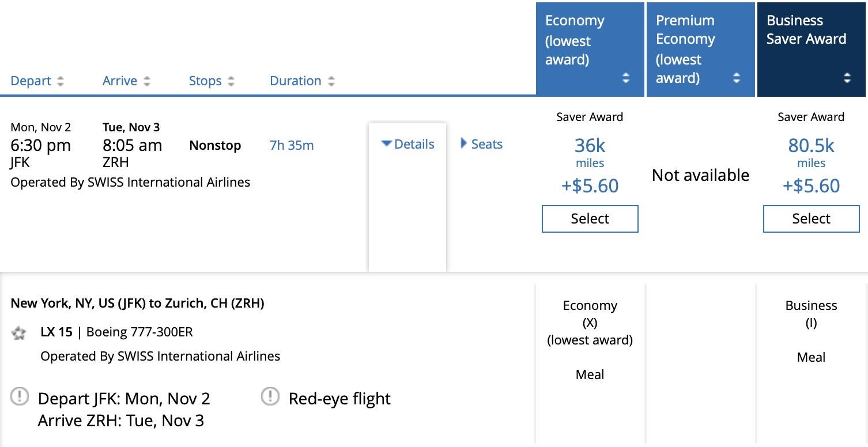Expand the Seats preview section

coord(482,144)
